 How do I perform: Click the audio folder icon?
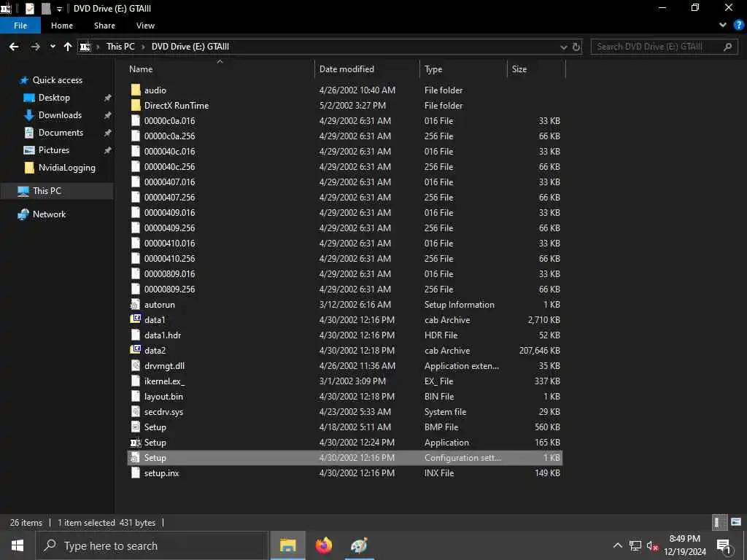(136, 90)
